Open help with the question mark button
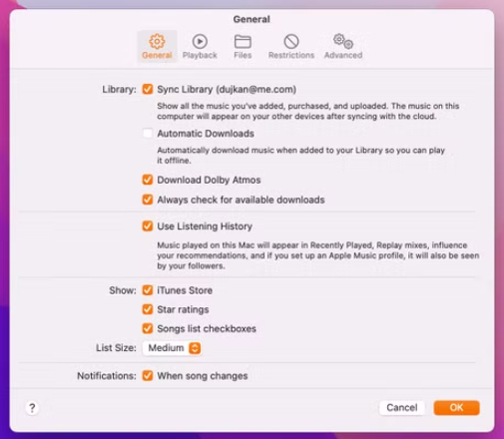 pos(32,408)
